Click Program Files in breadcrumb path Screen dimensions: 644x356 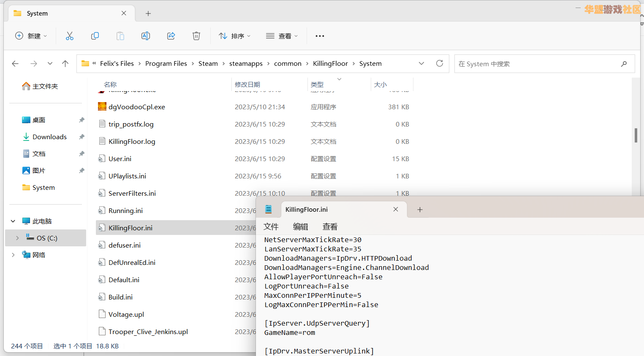pyautogui.click(x=166, y=63)
